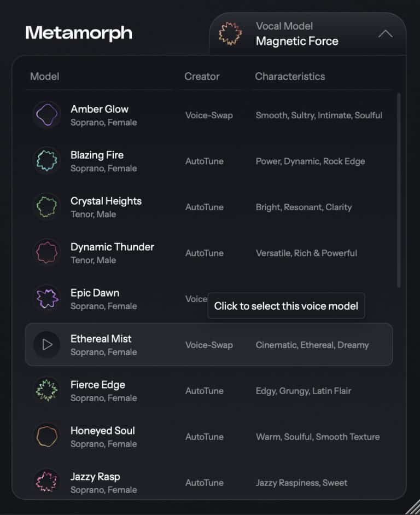Click the Amber Glow purple waveform icon
Image resolution: width=420 pixels, height=515 pixels.
point(46,115)
